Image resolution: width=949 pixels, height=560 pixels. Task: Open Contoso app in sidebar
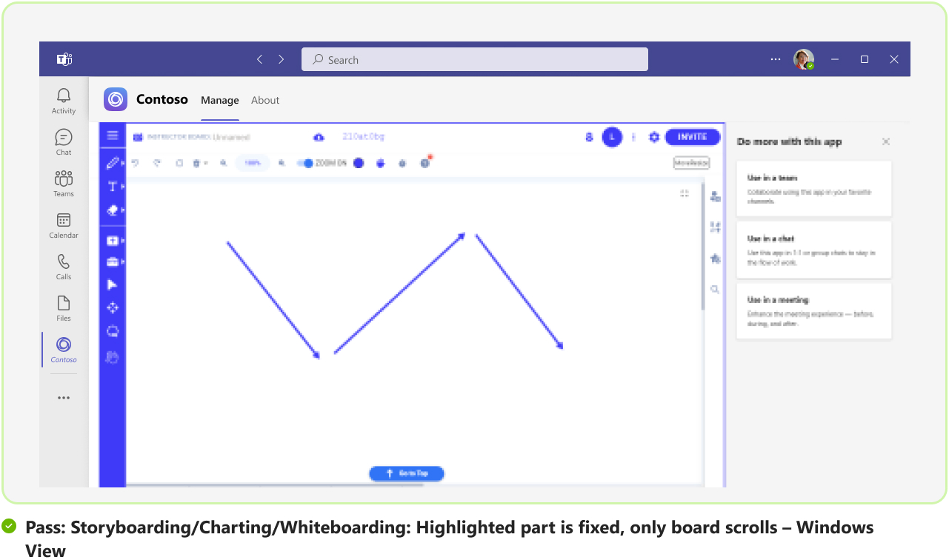(x=64, y=350)
